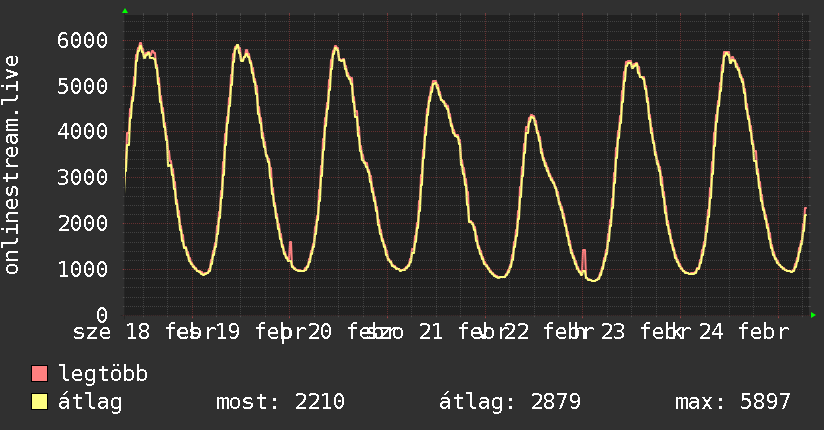Click the green arrow at x-axis end

[813, 315]
